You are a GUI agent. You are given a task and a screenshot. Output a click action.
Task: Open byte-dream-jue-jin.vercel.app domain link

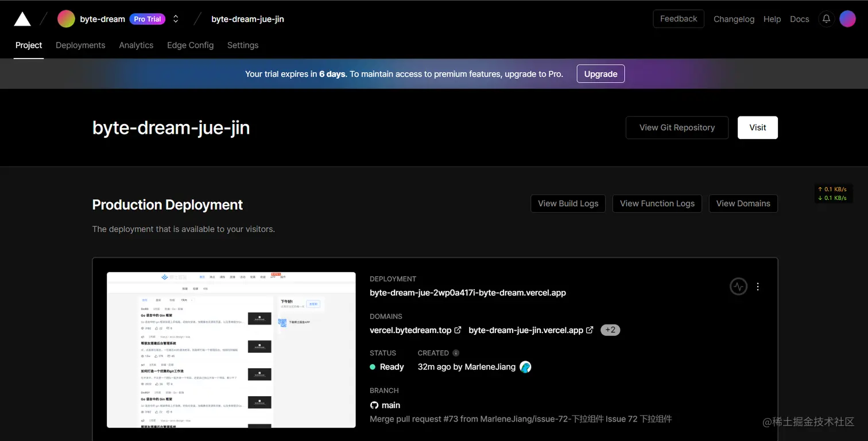point(526,330)
